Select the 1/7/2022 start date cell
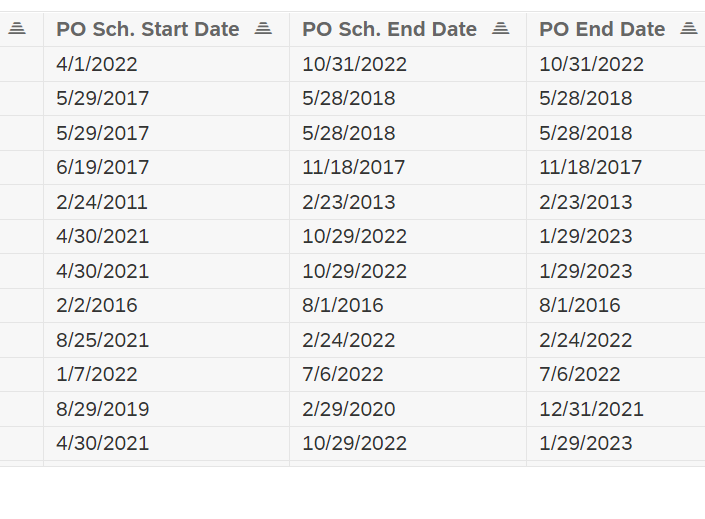This screenshot has width=705, height=519. point(97,375)
